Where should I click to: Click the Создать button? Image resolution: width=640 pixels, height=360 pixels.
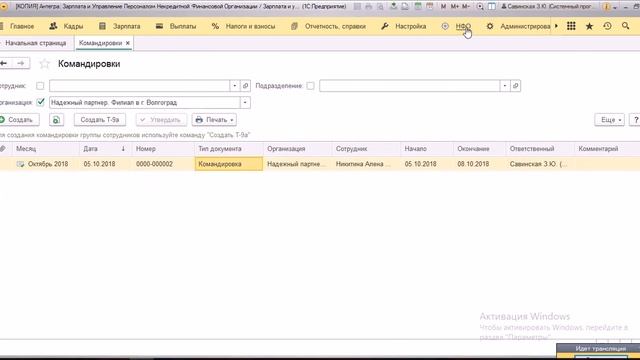19,120
